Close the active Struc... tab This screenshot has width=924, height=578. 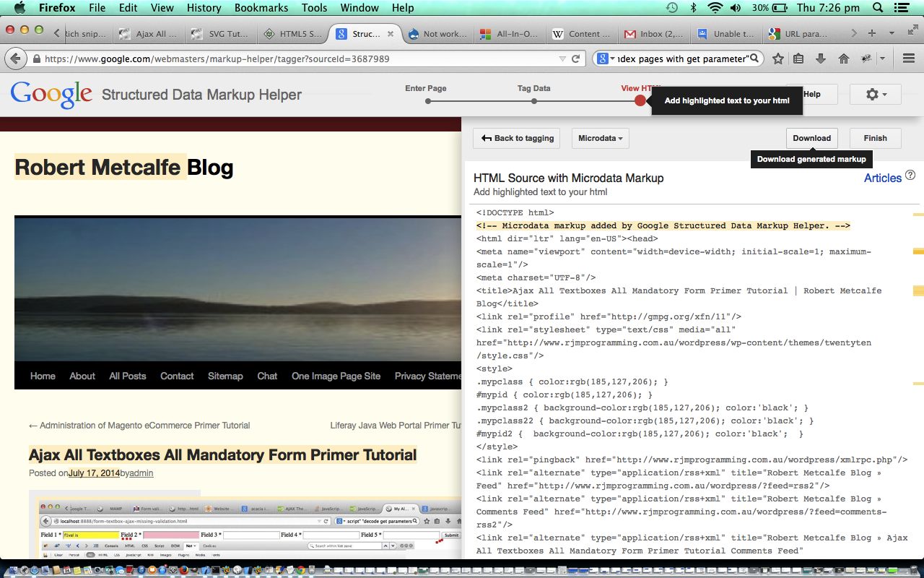(x=391, y=34)
